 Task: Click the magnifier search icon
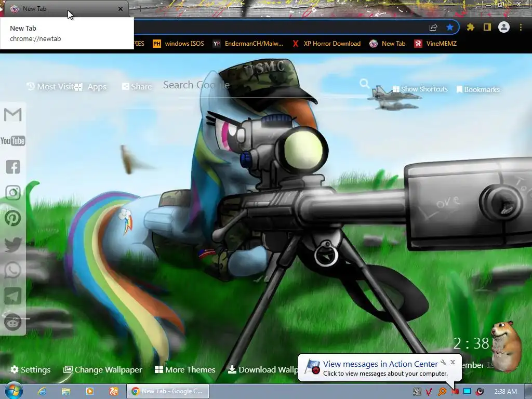[x=365, y=84]
